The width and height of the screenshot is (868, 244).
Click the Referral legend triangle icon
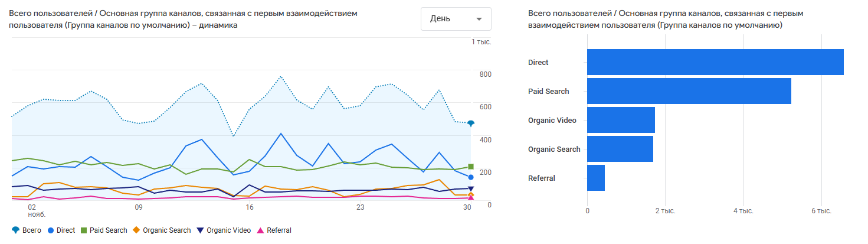(x=261, y=230)
